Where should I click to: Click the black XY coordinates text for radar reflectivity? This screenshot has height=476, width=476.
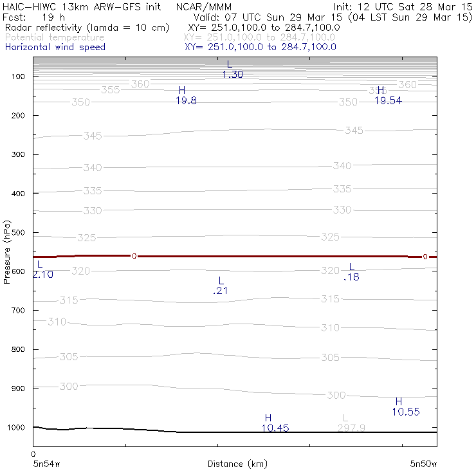coord(264,28)
